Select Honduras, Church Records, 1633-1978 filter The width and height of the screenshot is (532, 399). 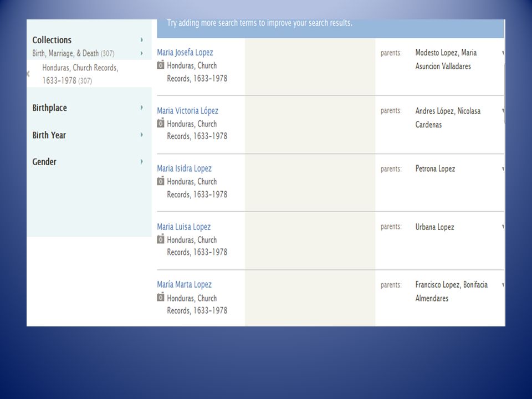pyautogui.click(x=80, y=74)
